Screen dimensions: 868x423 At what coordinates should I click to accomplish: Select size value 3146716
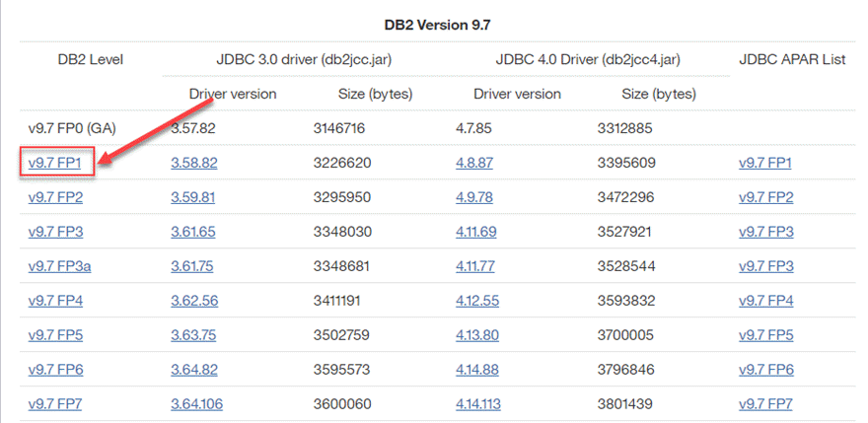[338, 129]
